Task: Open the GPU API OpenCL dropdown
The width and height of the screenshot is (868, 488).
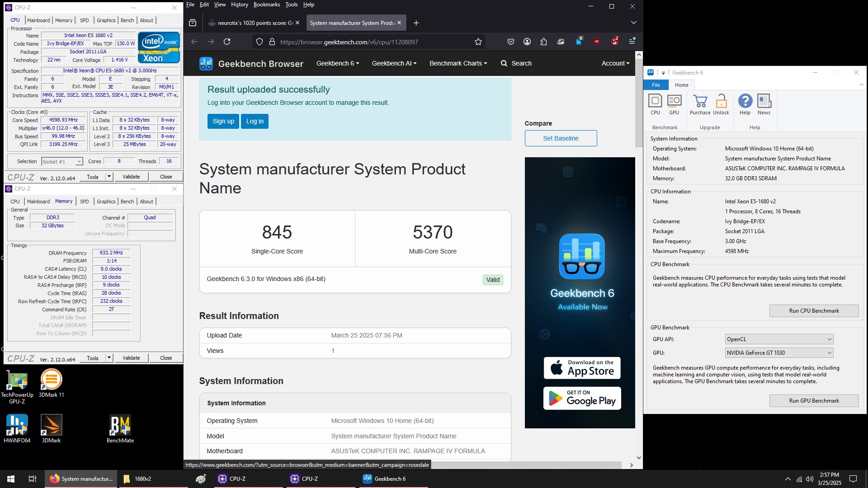Action: pos(779,339)
